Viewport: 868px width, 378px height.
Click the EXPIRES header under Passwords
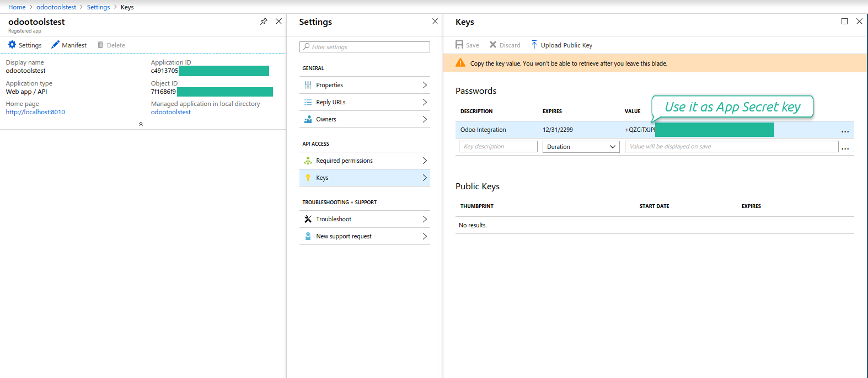[x=552, y=111]
